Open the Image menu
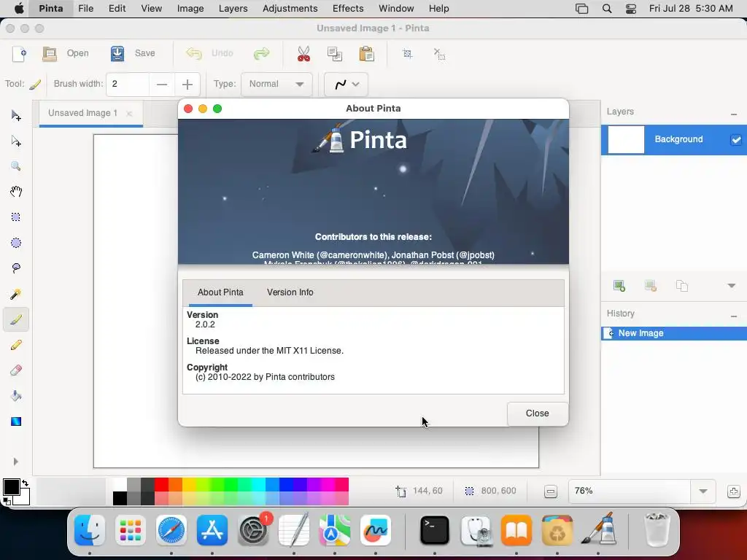747x560 pixels. coord(190,9)
